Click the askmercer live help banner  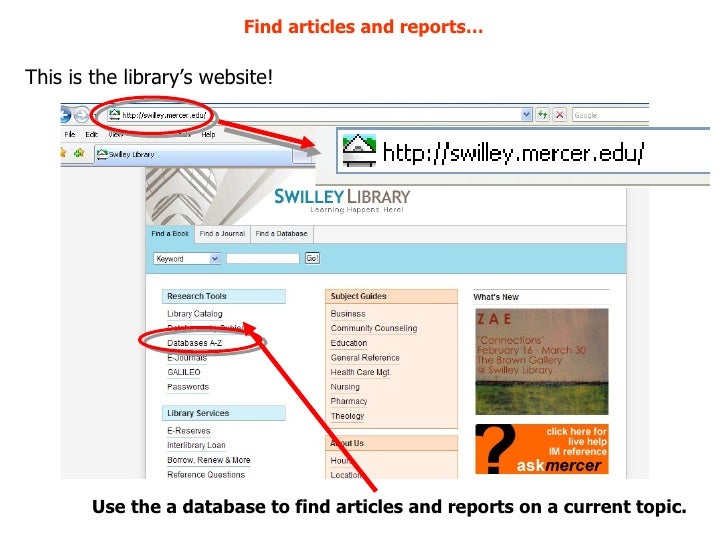click(x=541, y=449)
